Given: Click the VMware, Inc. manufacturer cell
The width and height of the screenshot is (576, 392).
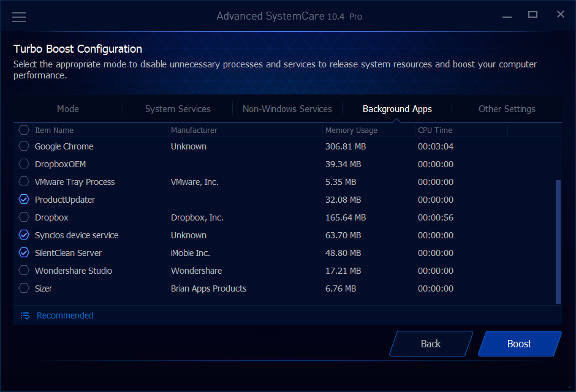Looking at the screenshot, I should (195, 182).
